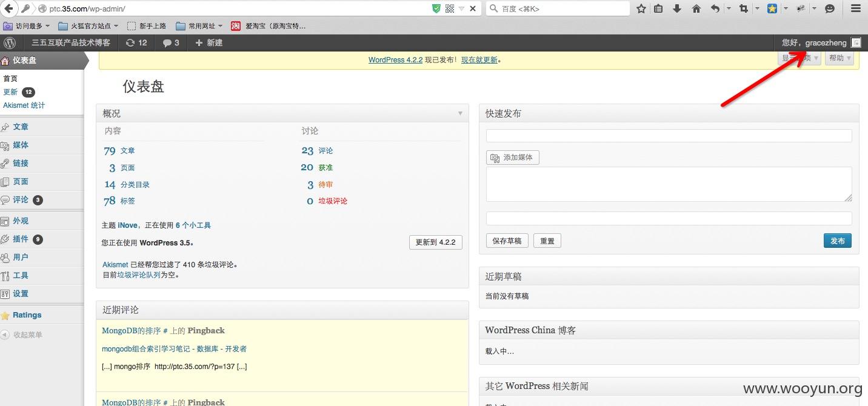Open the 79 文章 posts count link
The image size is (868, 406).
pos(119,151)
